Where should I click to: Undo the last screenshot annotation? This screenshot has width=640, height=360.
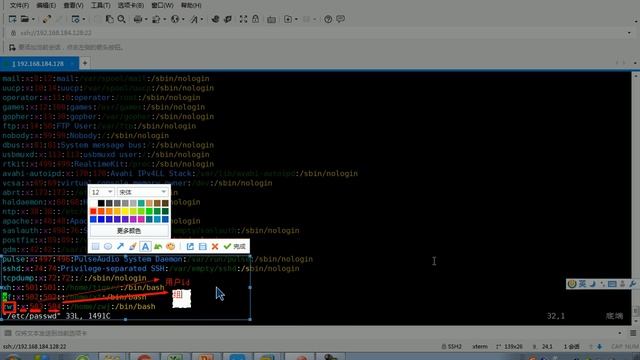158,247
